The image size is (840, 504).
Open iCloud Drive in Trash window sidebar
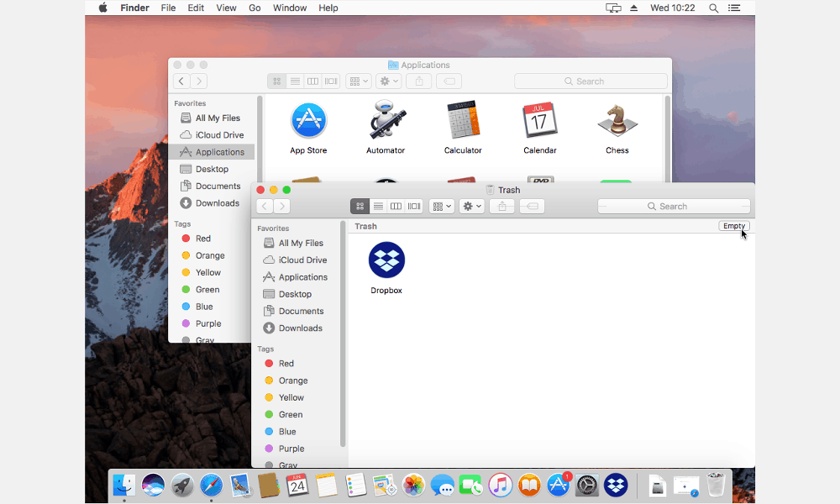[x=295, y=260]
